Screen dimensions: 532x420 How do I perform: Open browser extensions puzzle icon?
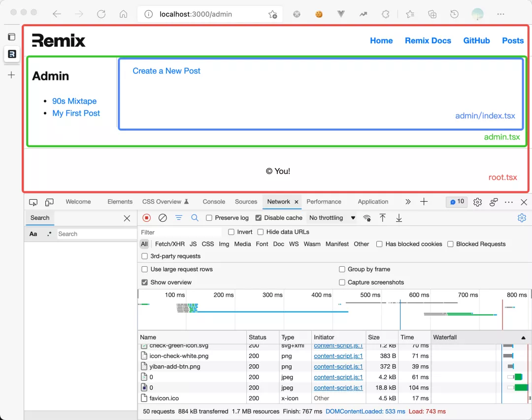tap(385, 14)
